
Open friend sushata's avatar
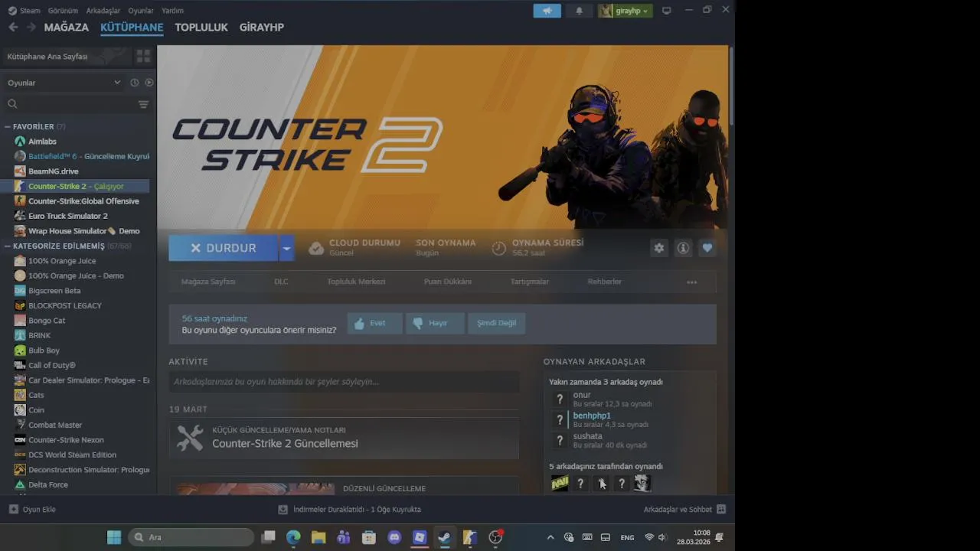pyautogui.click(x=560, y=440)
